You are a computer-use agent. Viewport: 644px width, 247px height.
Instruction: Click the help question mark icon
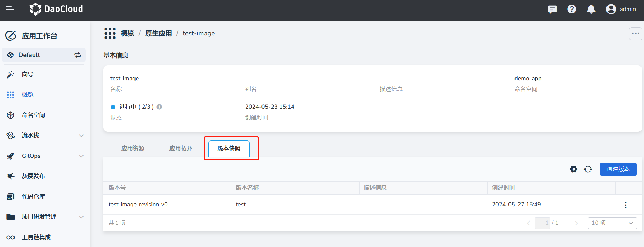(x=571, y=10)
